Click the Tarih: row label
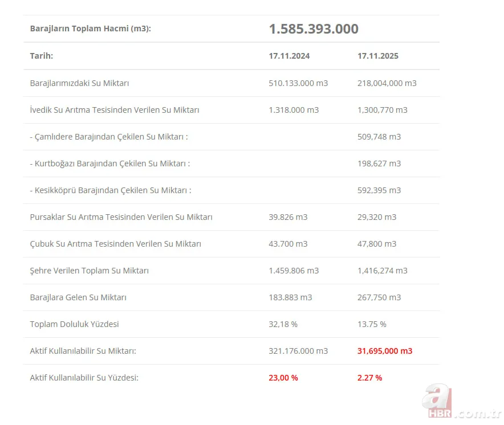Screen dimensions: 504x425 click(x=42, y=56)
